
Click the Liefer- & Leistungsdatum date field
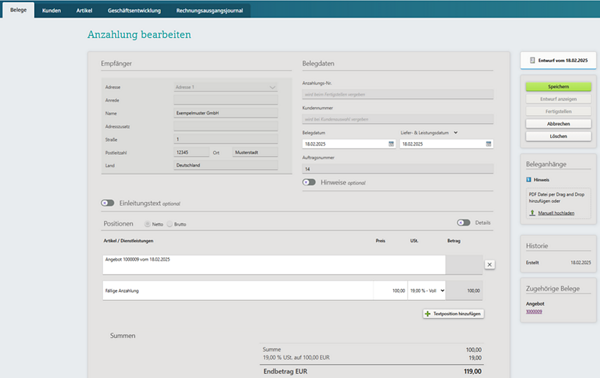[x=447, y=144]
